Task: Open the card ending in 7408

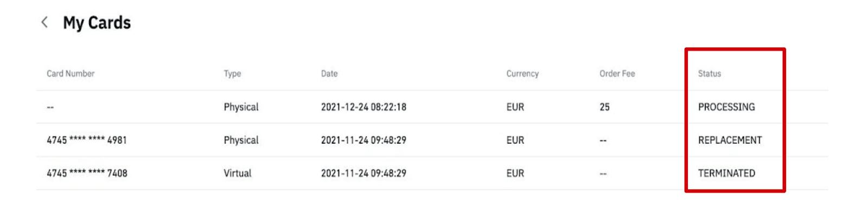Action: 87,173
